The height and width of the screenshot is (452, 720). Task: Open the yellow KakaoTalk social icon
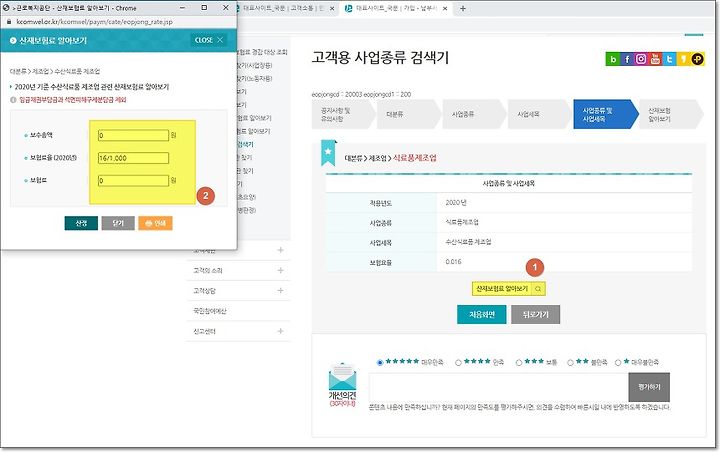(683, 59)
